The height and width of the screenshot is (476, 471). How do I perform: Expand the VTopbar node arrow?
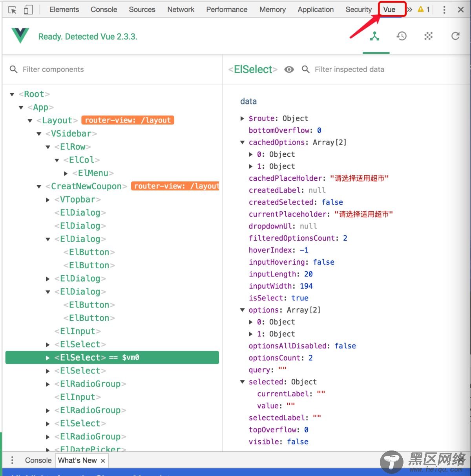click(48, 200)
